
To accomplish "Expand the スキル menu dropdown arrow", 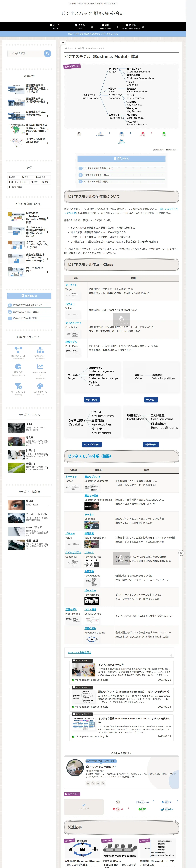I will click(x=92, y=27).
